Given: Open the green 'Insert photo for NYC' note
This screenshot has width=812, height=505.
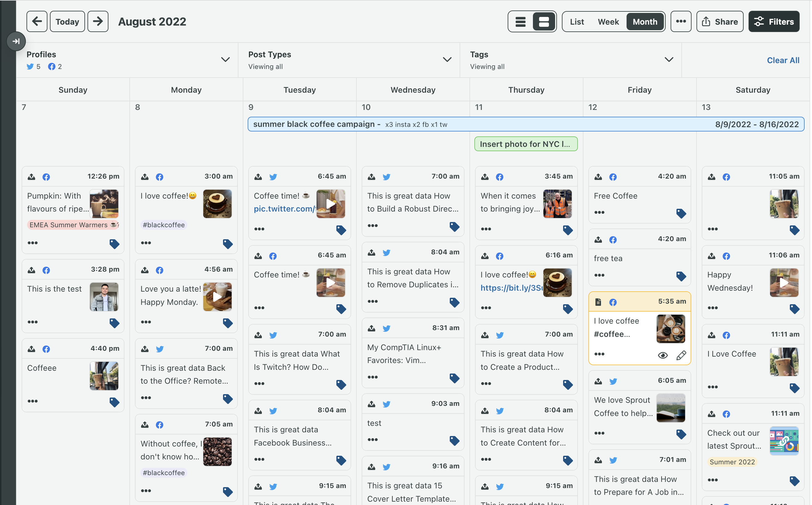Looking at the screenshot, I should pyautogui.click(x=526, y=144).
